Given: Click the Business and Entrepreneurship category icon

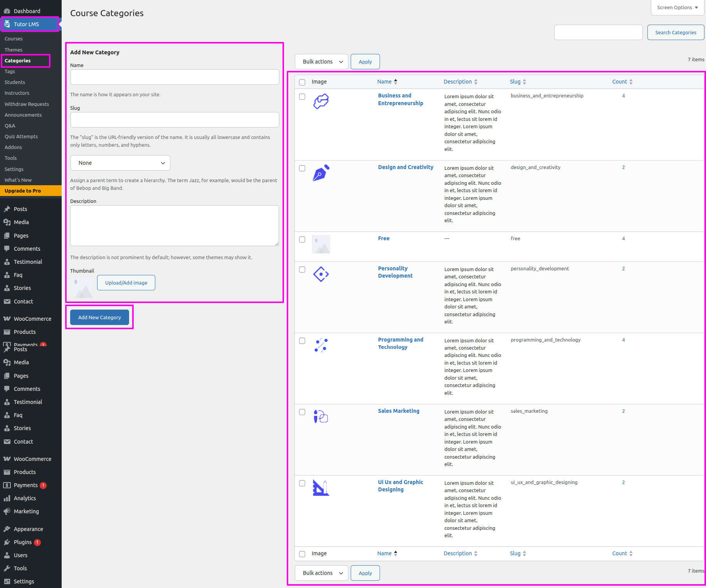Looking at the screenshot, I should [x=321, y=101].
